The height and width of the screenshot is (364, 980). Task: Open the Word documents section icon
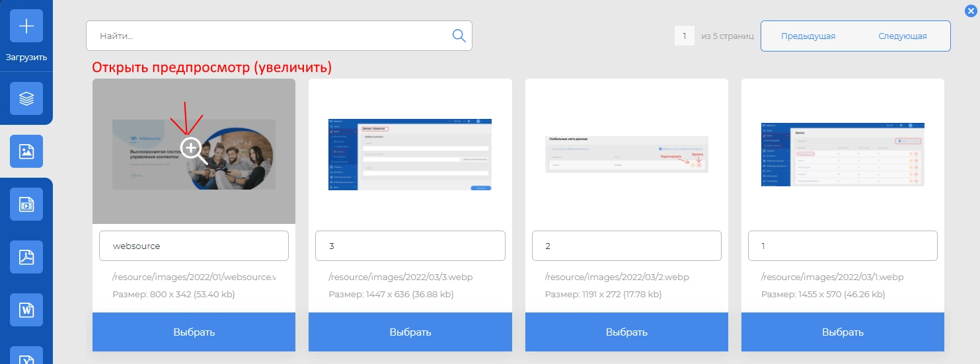coord(26,310)
